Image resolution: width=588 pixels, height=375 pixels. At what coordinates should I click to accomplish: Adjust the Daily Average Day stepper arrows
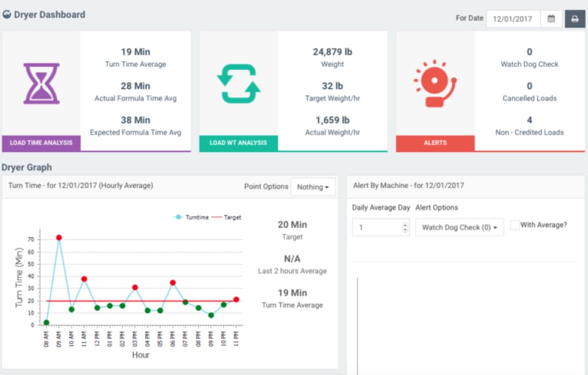[x=405, y=227]
